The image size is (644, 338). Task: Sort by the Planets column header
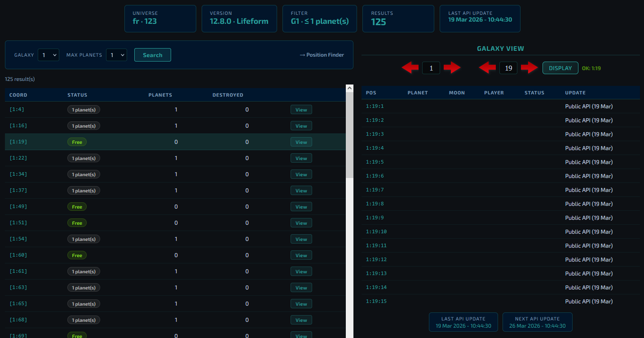[160, 95]
